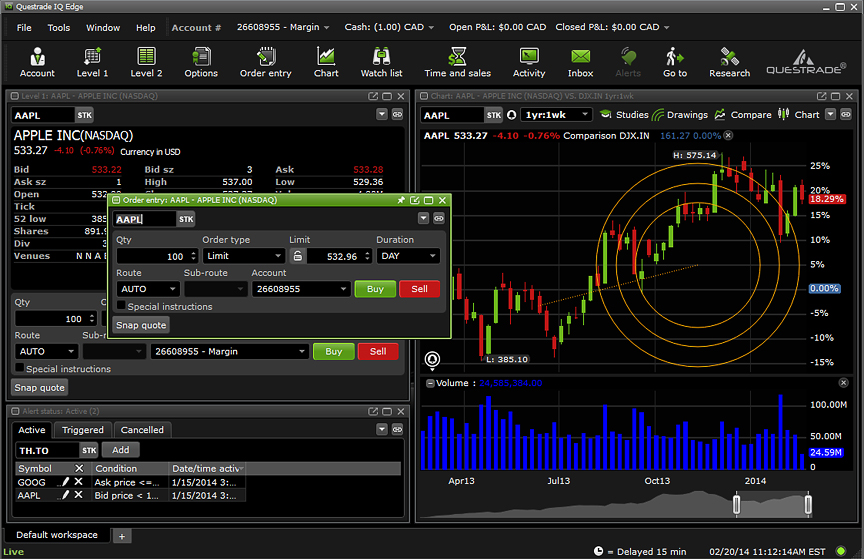
Task: Collapse the Volume study indicator
Action: (x=430, y=383)
